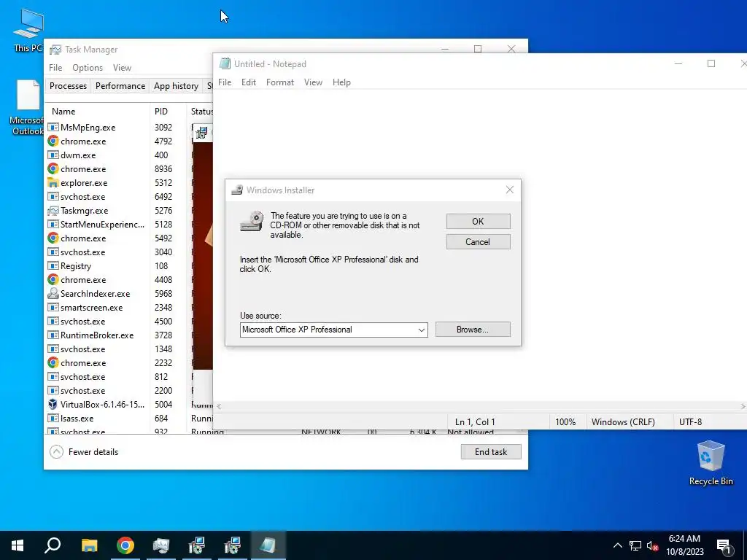Open Notepad's File menu

225,82
